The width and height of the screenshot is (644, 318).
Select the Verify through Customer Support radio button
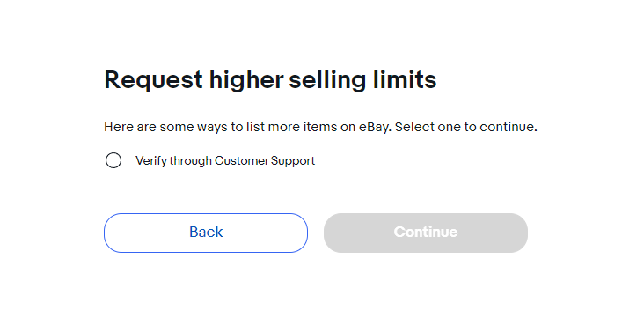(113, 160)
